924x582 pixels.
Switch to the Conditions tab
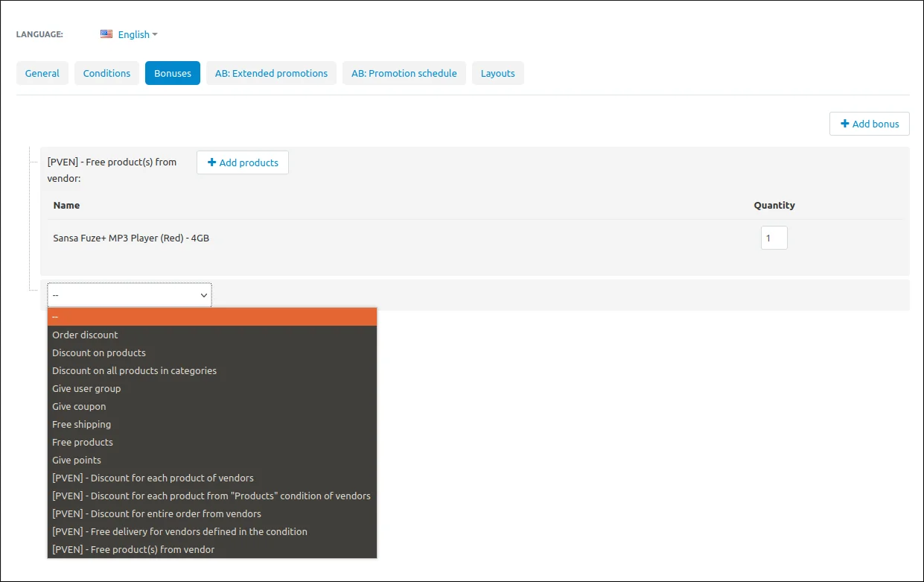pyautogui.click(x=106, y=73)
